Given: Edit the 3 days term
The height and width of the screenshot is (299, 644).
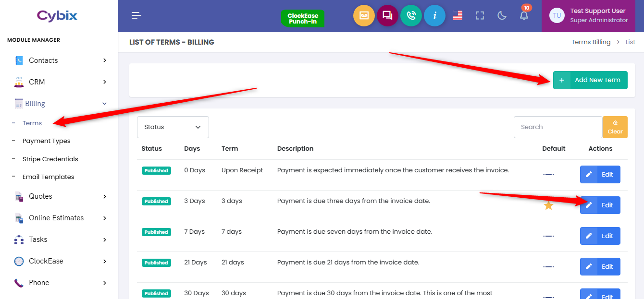Looking at the screenshot, I should (600, 205).
